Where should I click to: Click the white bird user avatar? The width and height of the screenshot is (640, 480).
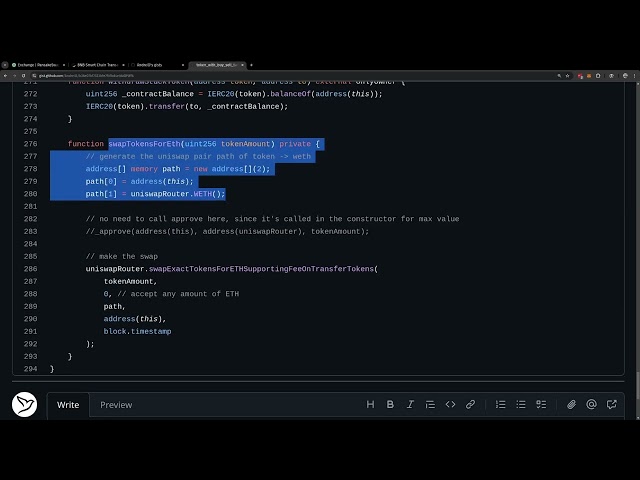point(24,404)
